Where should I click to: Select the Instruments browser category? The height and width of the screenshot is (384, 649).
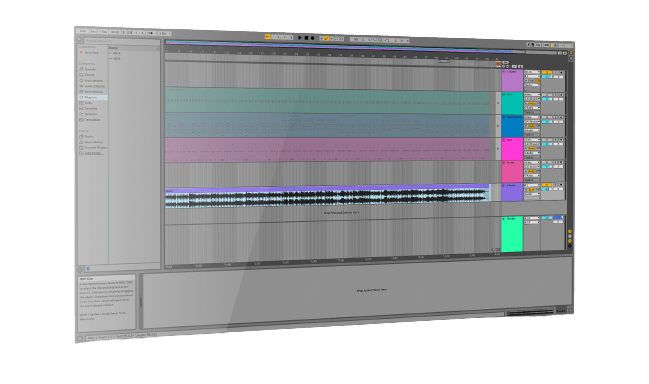coord(94,81)
